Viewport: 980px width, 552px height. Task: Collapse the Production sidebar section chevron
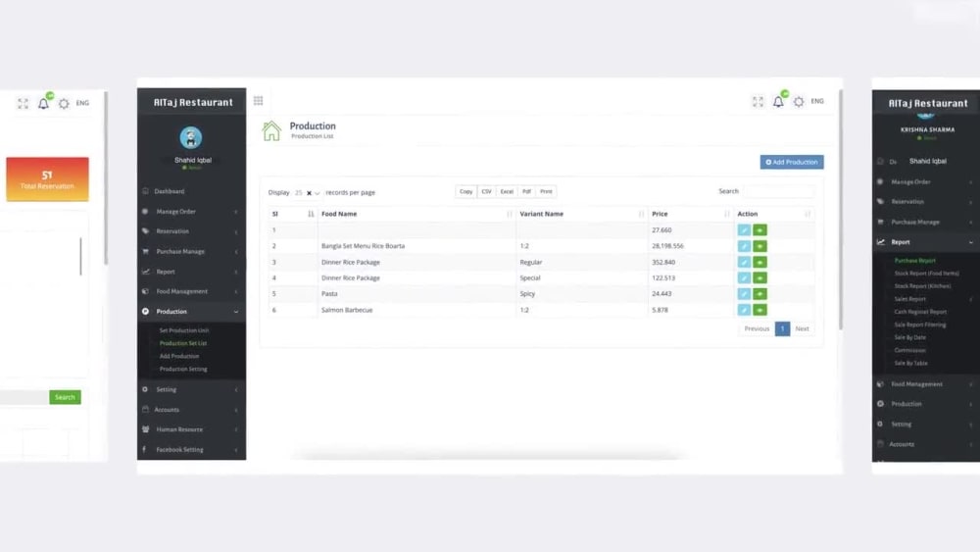pos(236,312)
